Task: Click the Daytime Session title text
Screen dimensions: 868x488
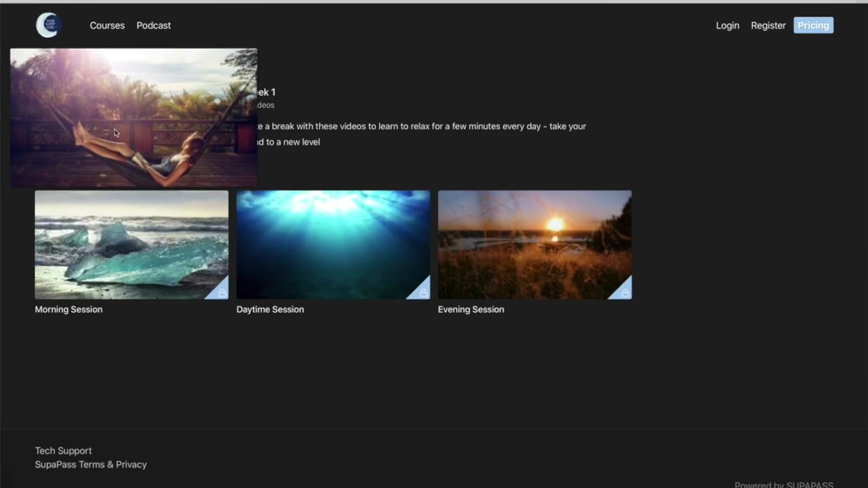Action: (270, 309)
